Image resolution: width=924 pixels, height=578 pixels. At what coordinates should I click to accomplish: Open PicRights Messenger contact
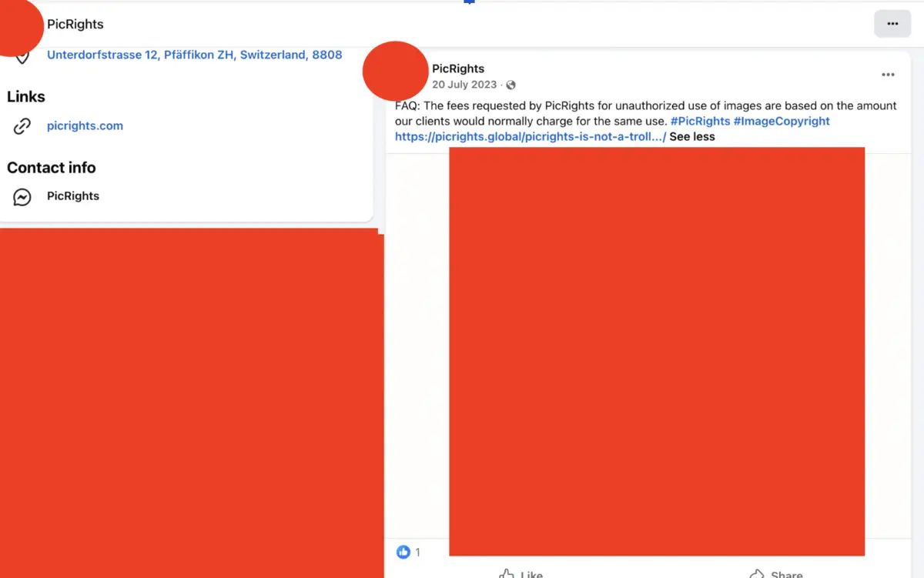[x=73, y=195]
